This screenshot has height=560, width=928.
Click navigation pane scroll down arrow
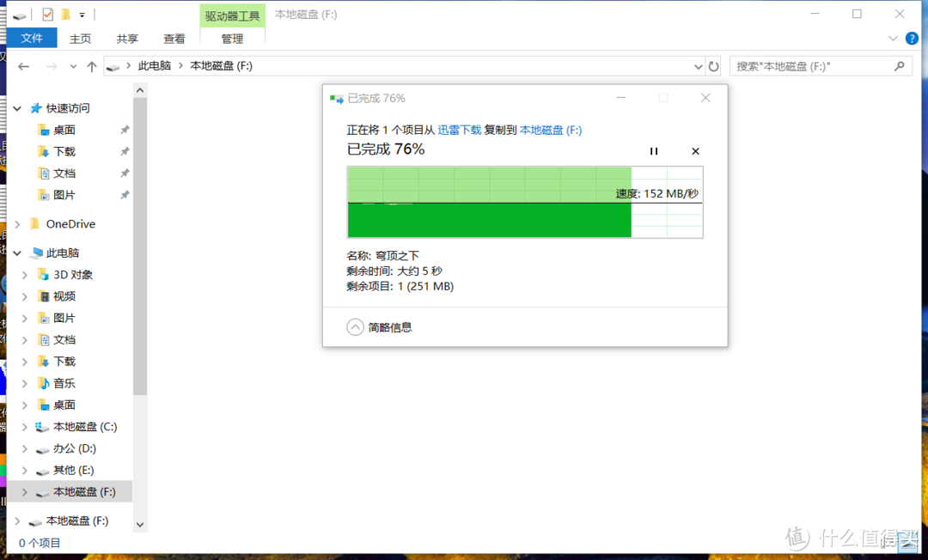[x=140, y=524]
